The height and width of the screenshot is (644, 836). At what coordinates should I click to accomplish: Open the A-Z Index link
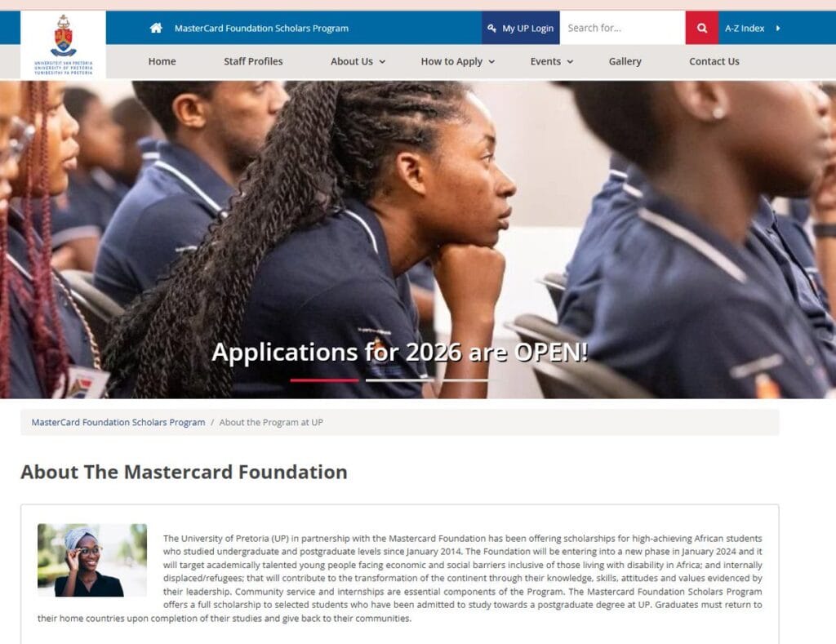pos(745,28)
